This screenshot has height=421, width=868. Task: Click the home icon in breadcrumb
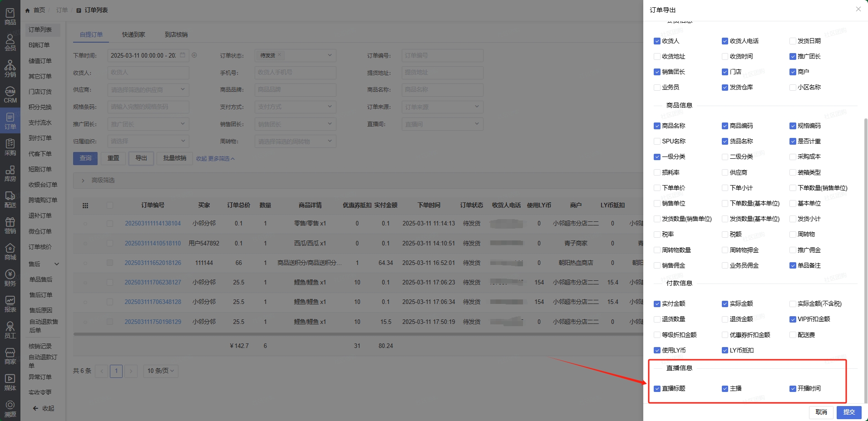28,10
